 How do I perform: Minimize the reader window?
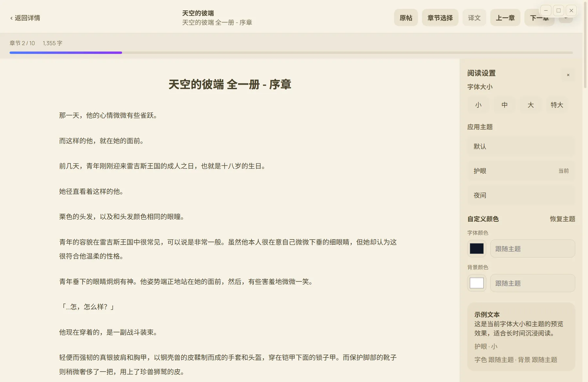[546, 10]
